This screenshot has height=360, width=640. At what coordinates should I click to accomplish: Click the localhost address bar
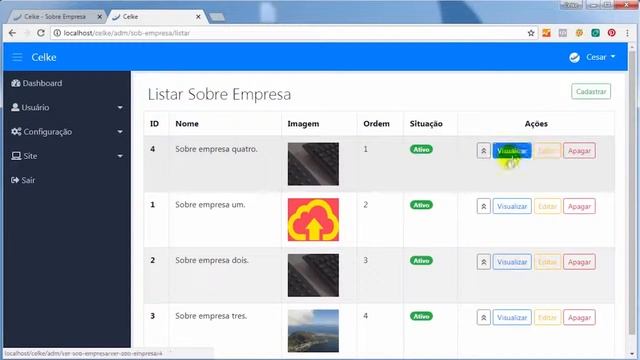(x=294, y=33)
